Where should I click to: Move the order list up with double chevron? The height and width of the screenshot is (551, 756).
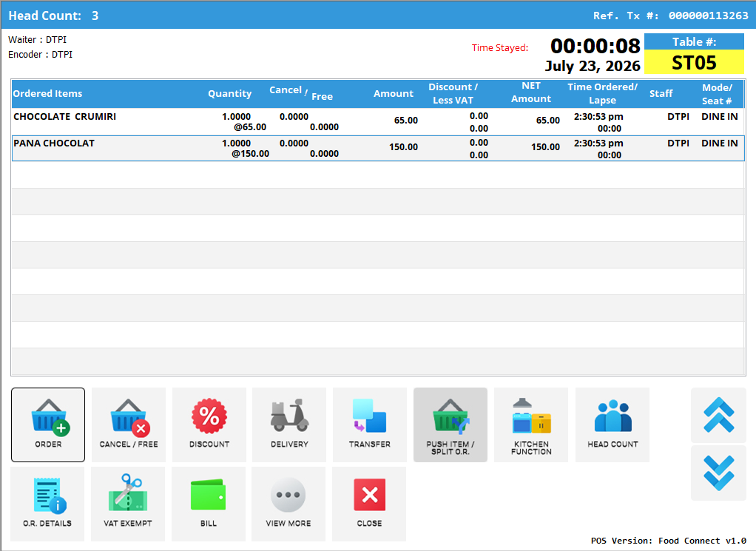(718, 415)
